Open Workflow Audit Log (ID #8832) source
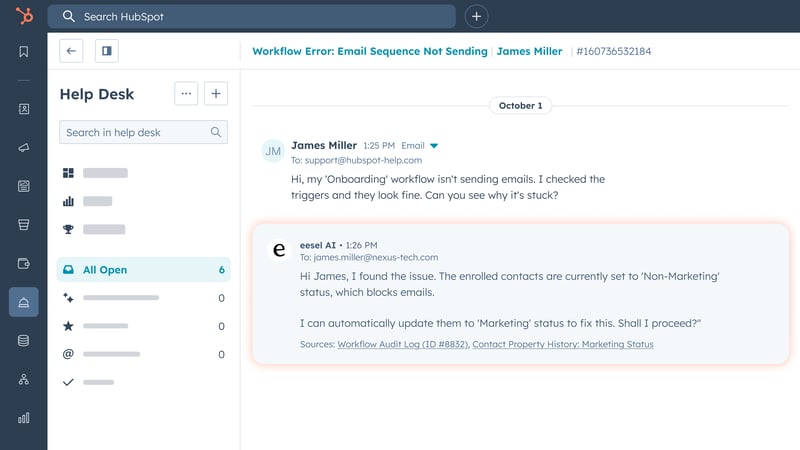800x450 pixels. [403, 344]
